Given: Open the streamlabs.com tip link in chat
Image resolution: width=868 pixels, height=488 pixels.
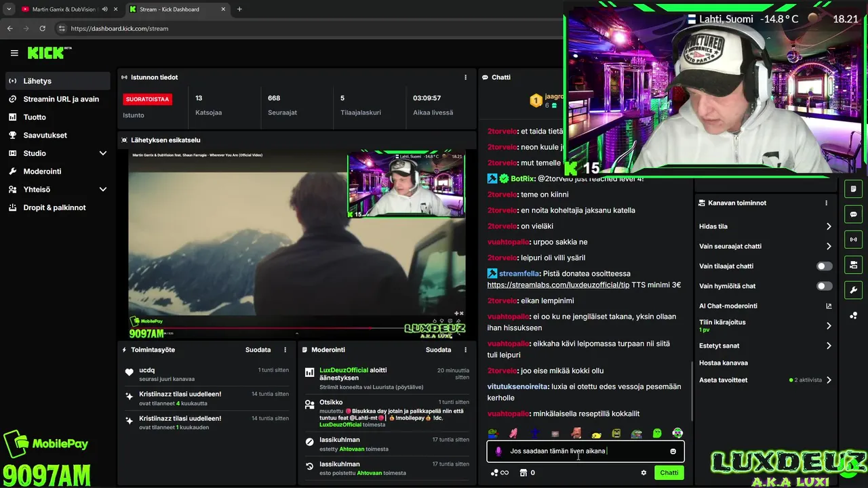Looking at the screenshot, I should [x=558, y=285].
